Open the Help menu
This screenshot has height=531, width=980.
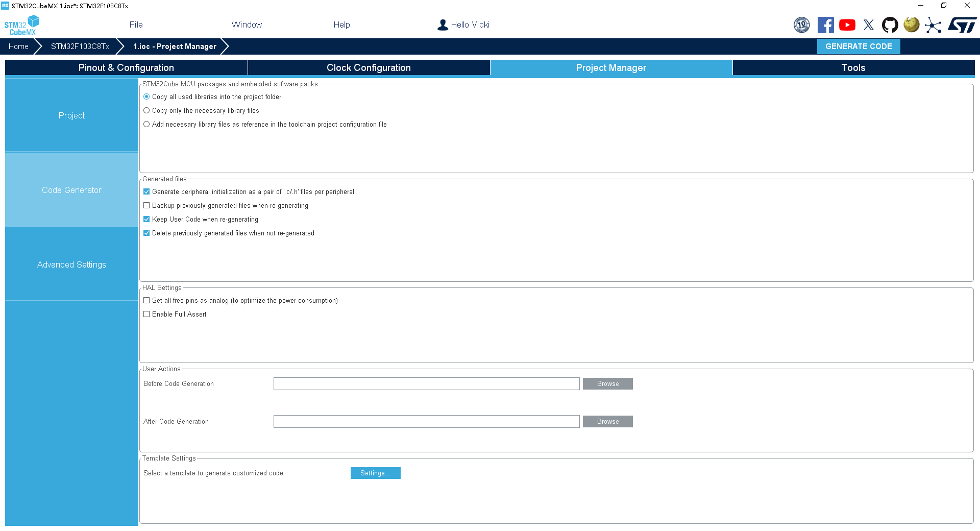click(x=341, y=25)
